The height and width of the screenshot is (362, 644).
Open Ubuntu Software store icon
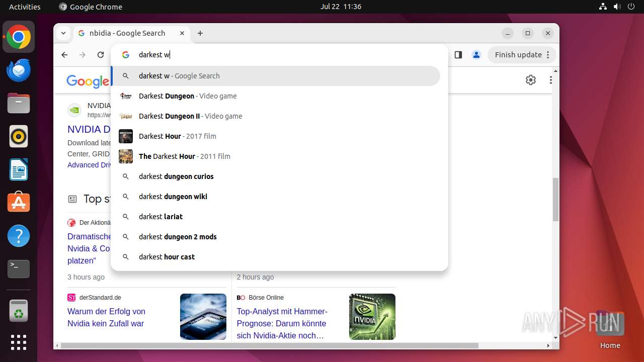19,203
